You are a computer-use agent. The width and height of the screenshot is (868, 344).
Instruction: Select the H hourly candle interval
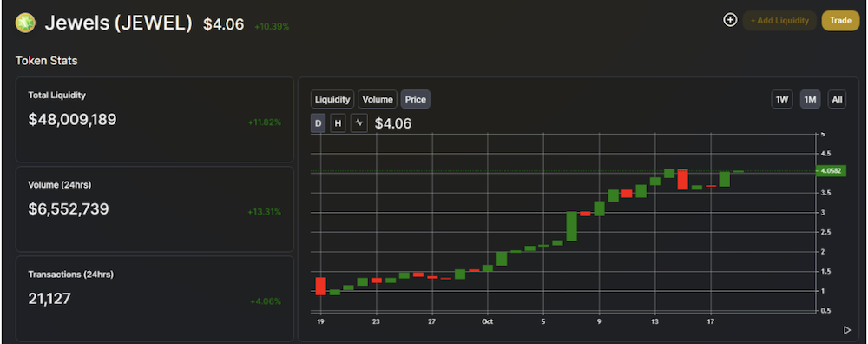tap(338, 123)
